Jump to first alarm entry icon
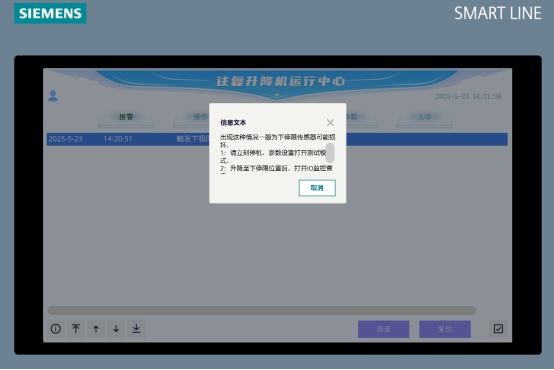Viewport: 554px width, 370px height. coord(76,329)
